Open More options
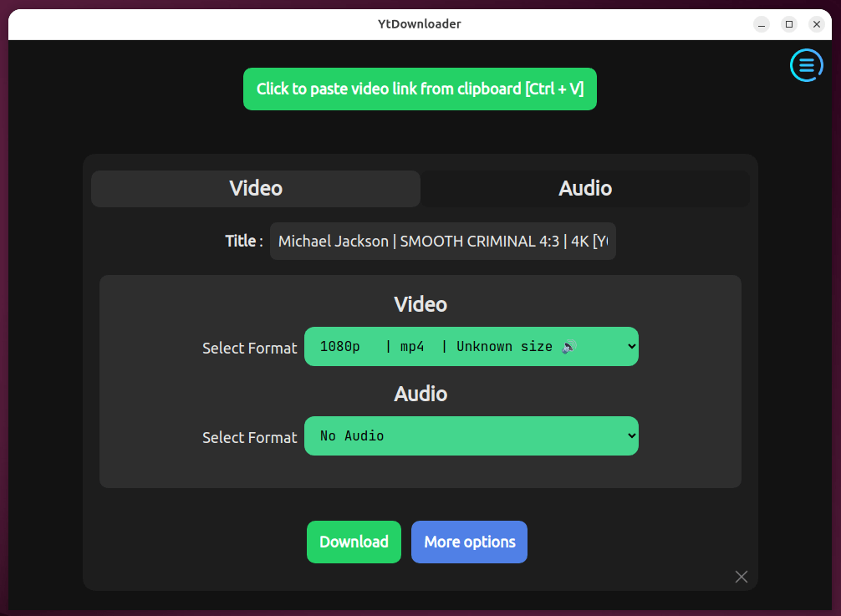The height and width of the screenshot is (616, 841). [469, 542]
